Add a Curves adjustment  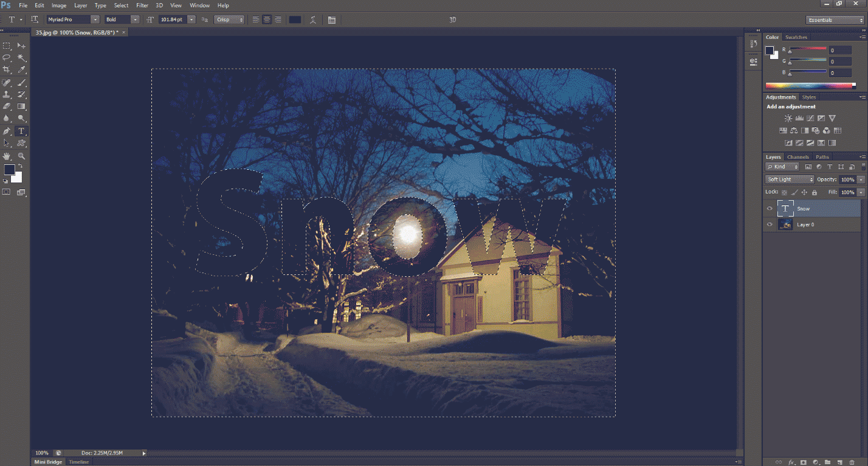(x=810, y=118)
